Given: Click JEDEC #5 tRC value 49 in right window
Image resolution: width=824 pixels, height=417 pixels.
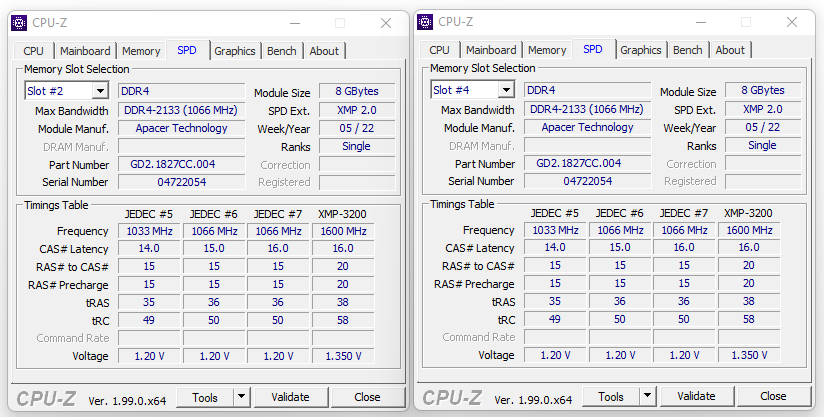Looking at the screenshot, I should tap(555, 319).
